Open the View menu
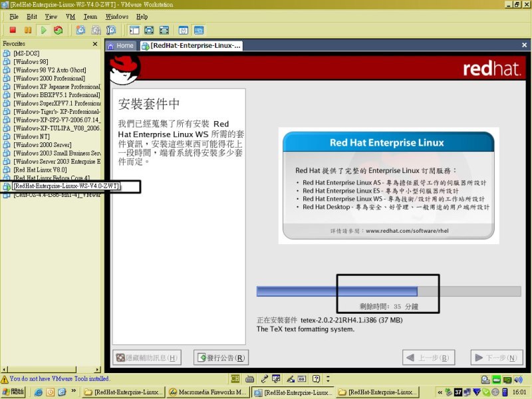Image resolution: width=532 pixels, height=399 pixels. 51,17
